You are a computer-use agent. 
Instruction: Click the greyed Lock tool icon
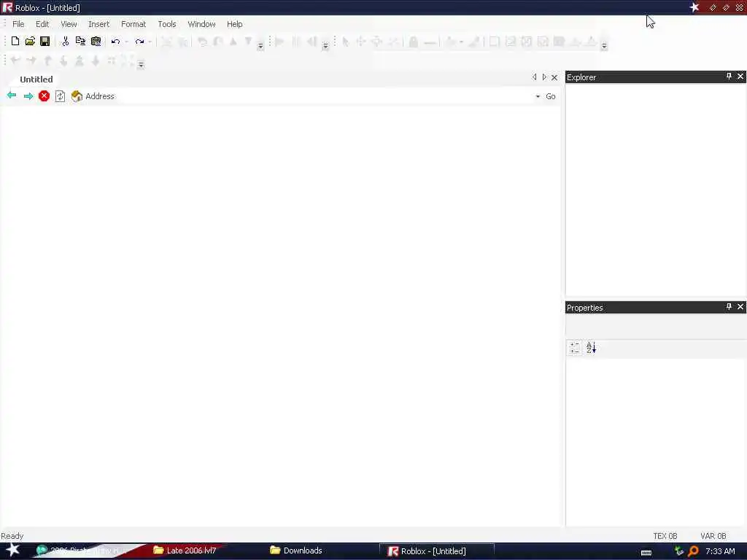point(413,42)
